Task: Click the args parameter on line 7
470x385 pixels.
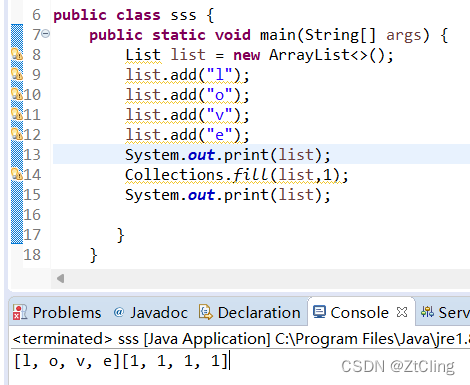Action: [404, 36]
